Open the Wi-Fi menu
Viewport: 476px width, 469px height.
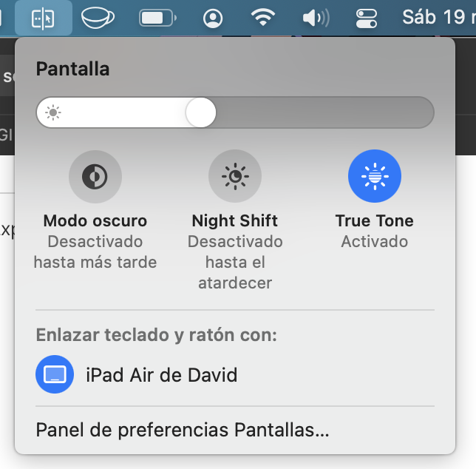[263, 18]
